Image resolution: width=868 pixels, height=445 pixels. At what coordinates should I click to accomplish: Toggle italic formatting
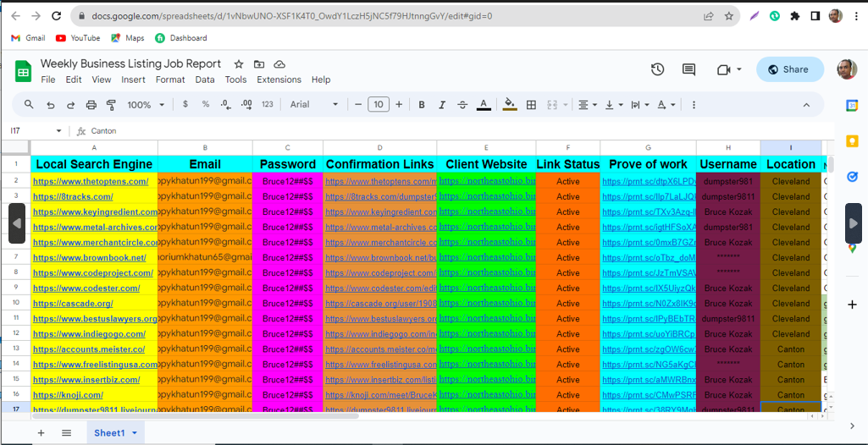tap(442, 104)
